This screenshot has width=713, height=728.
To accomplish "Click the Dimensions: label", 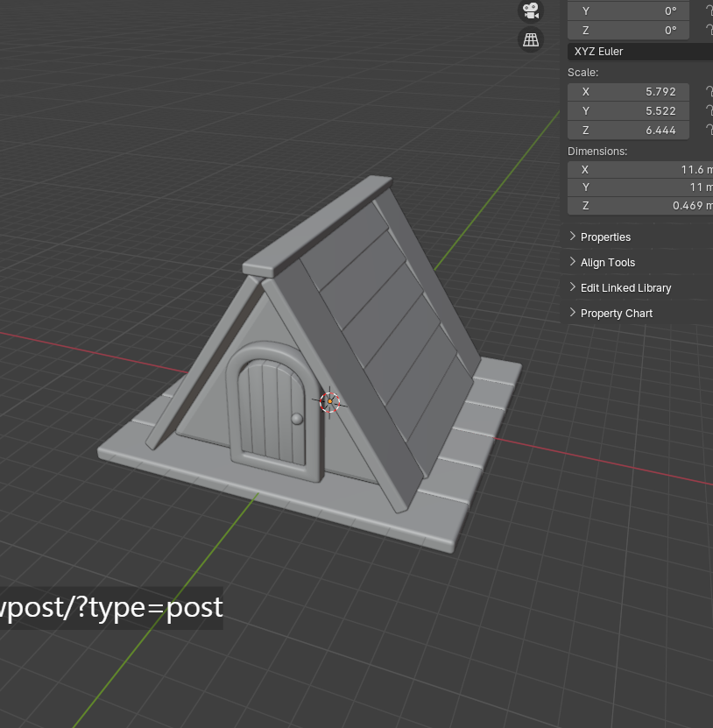I will pyautogui.click(x=597, y=152).
